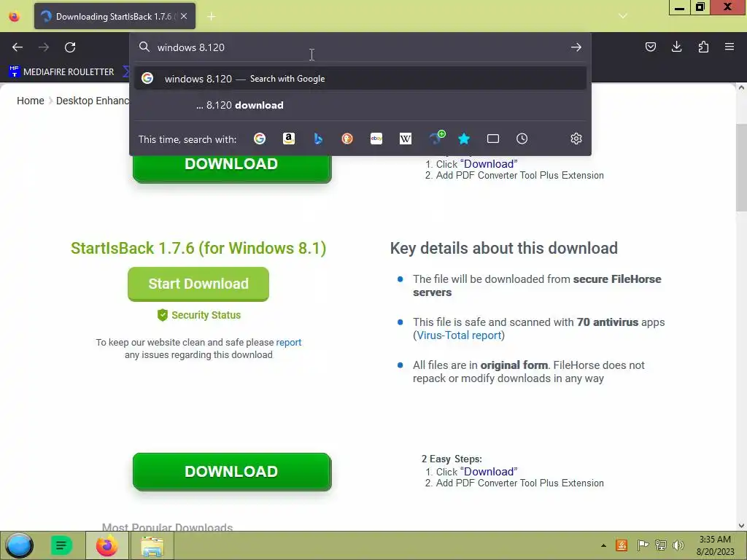Open the Firefox hamburger menu

[x=729, y=47]
